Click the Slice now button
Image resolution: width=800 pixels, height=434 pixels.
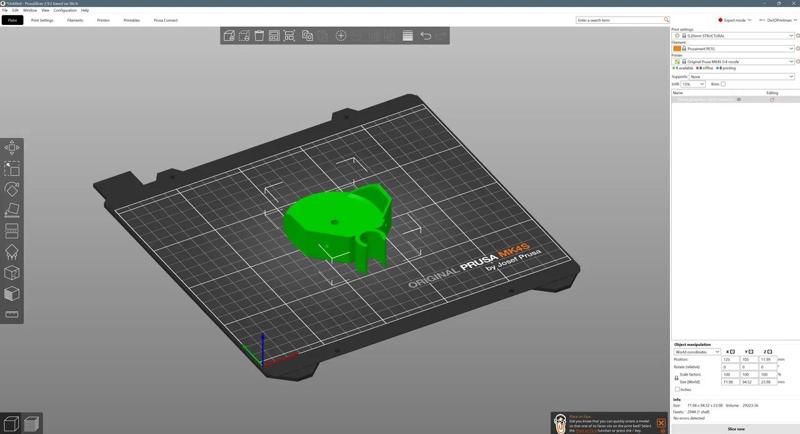(x=735, y=428)
